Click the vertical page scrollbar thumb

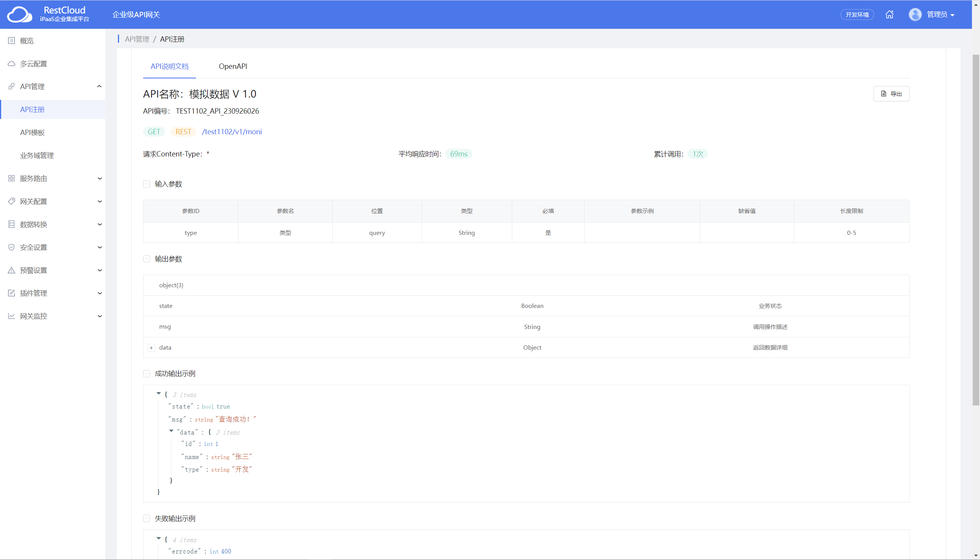975,230
